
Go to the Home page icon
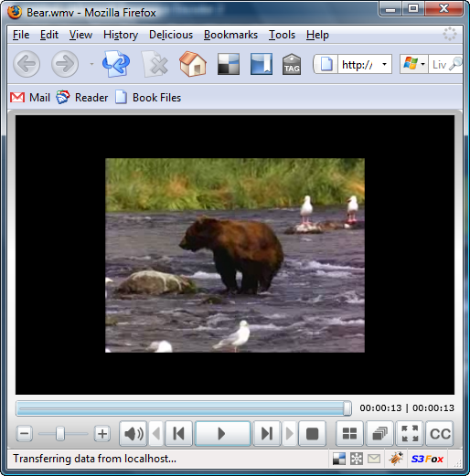coord(193,64)
